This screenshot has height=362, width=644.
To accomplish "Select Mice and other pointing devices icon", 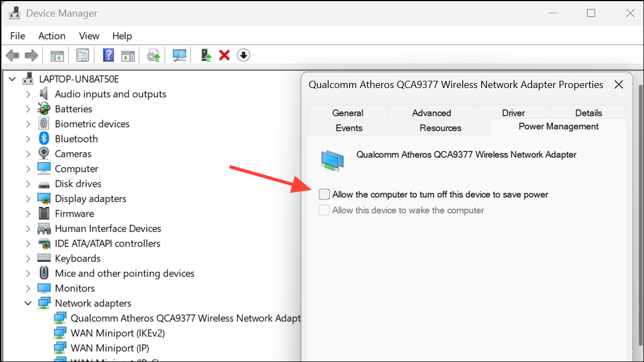I will click(44, 273).
